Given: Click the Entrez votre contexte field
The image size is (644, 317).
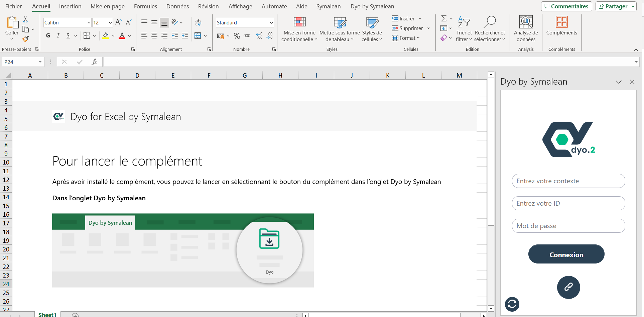Looking at the screenshot, I should click(x=568, y=181).
